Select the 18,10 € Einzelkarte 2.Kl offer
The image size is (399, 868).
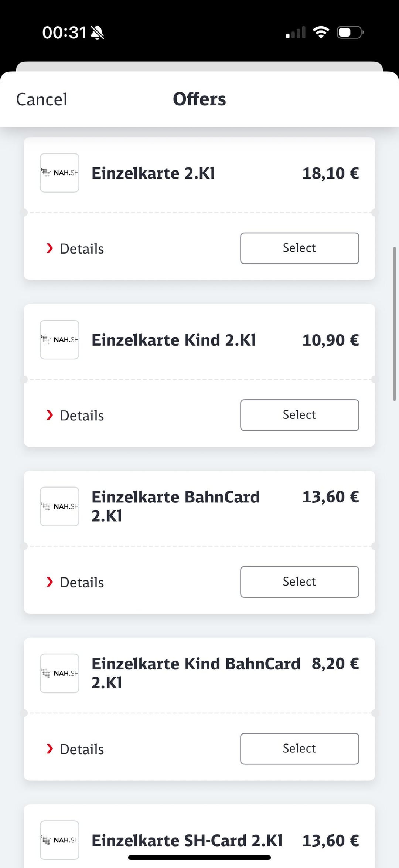300,248
